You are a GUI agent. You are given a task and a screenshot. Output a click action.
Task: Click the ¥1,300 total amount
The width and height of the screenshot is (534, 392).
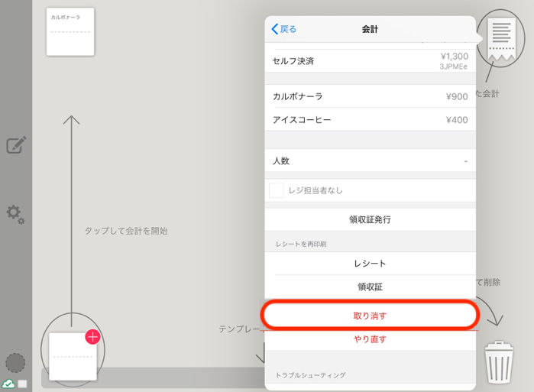click(455, 57)
